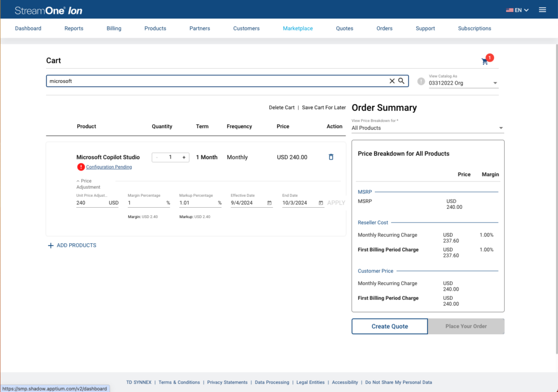The image size is (558, 392).
Task: Click the StreamOne Ion logo
Action: (48, 11)
